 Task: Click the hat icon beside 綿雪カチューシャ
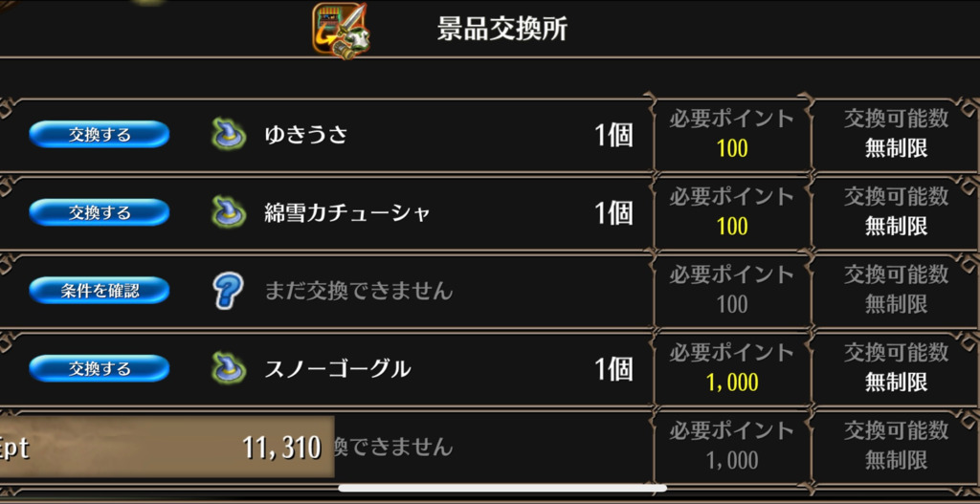[228, 212]
